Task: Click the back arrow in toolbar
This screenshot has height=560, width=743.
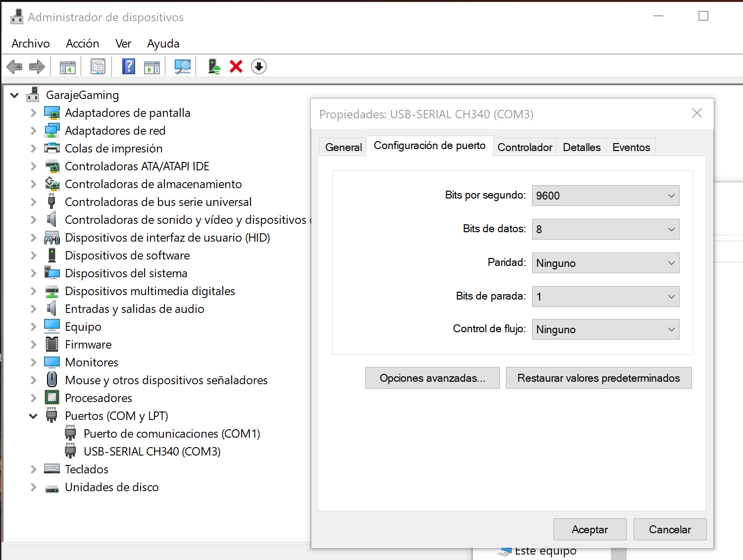Action: pos(15,66)
